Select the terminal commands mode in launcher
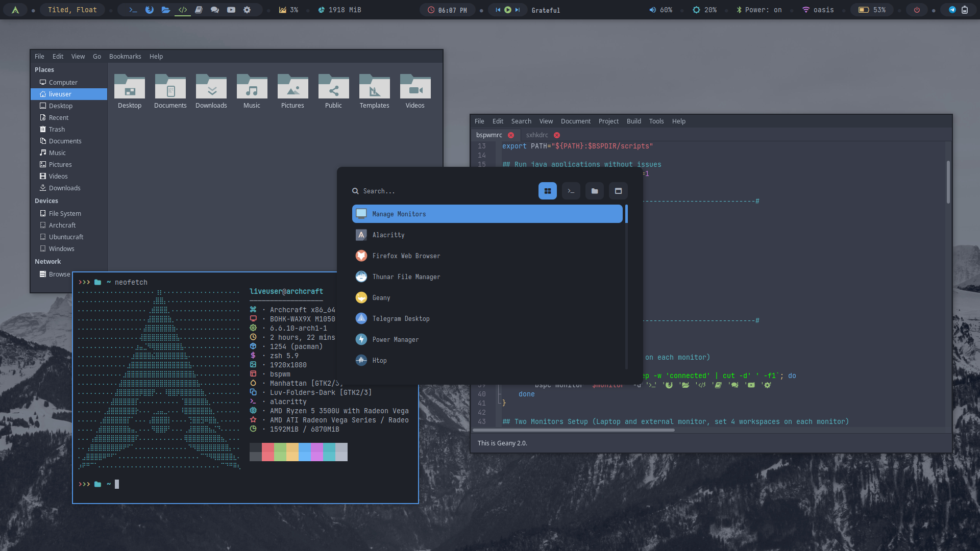The height and width of the screenshot is (551, 980). coord(571,191)
